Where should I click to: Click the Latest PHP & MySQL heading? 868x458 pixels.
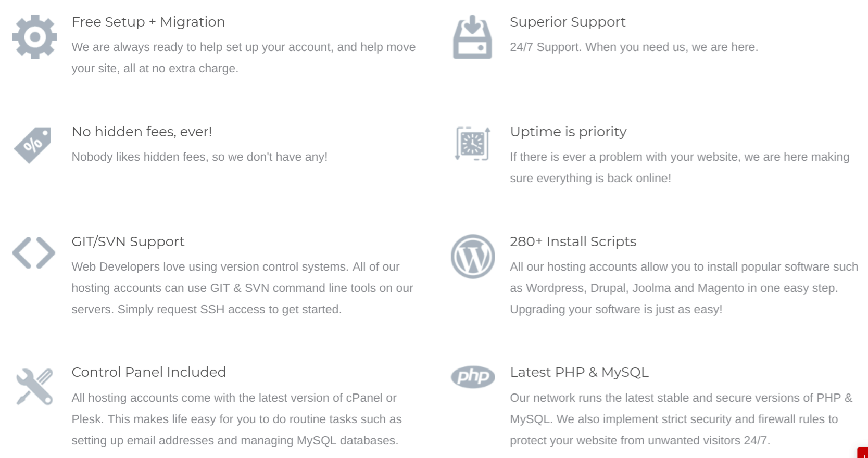pos(579,372)
